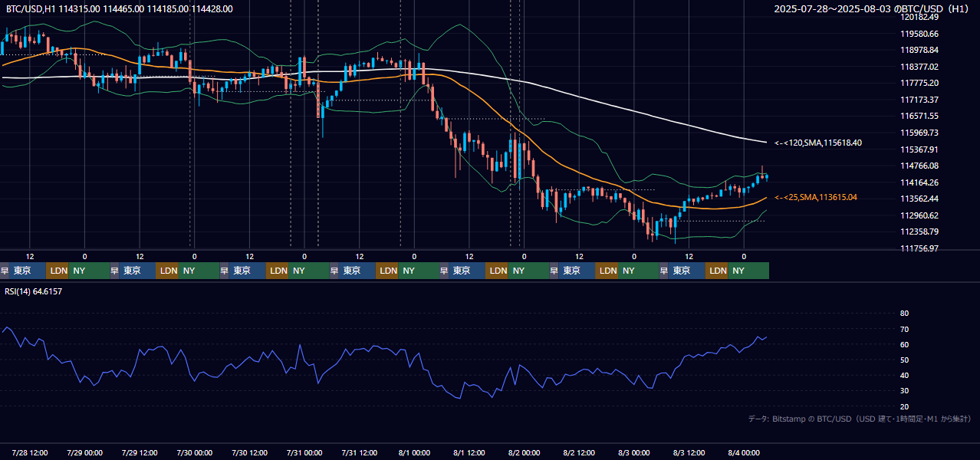The width and height of the screenshot is (980, 460).
Task: Click the 7/30 12:00 time label
Action: pyautogui.click(x=249, y=452)
